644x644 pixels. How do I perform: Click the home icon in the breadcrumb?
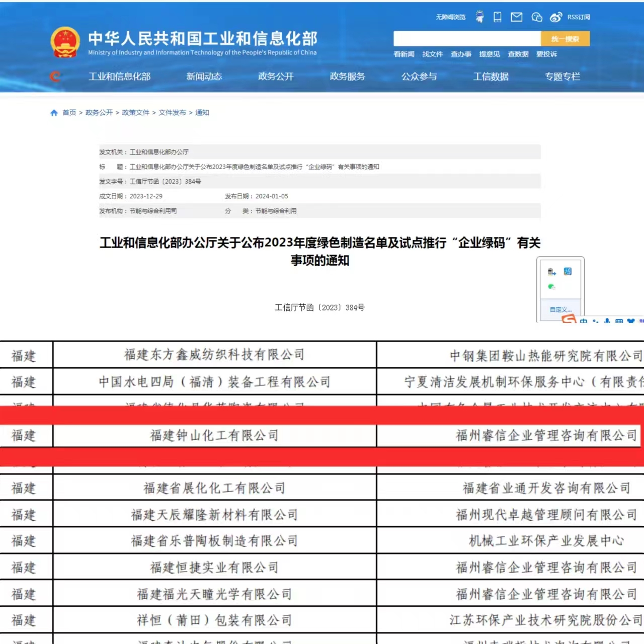coord(54,113)
